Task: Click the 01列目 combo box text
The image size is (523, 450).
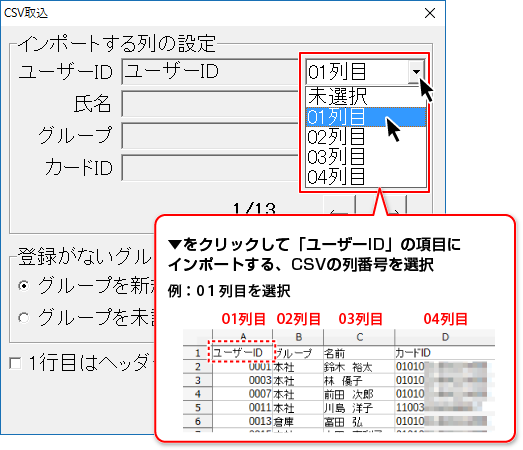Action: tap(337, 72)
